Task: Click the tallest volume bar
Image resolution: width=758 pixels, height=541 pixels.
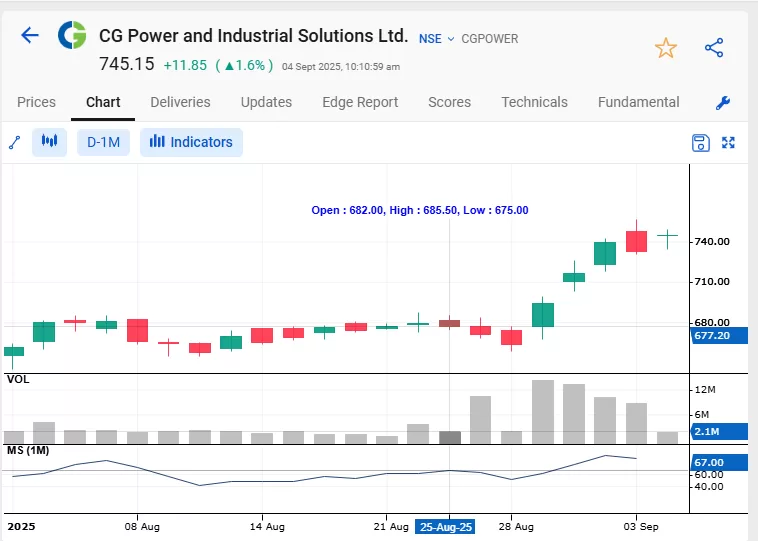Action: pyautogui.click(x=543, y=412)
